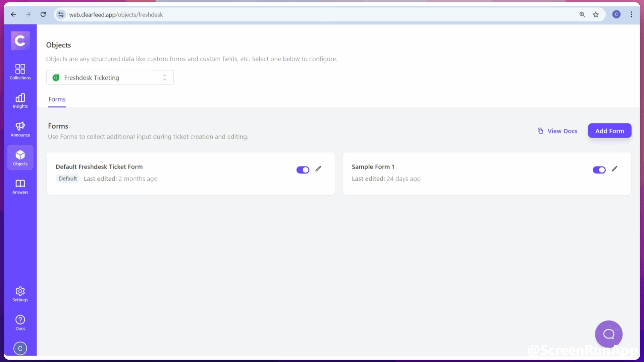Open the chat support bubble
The image size is (644, 362).
pos(608,334)
